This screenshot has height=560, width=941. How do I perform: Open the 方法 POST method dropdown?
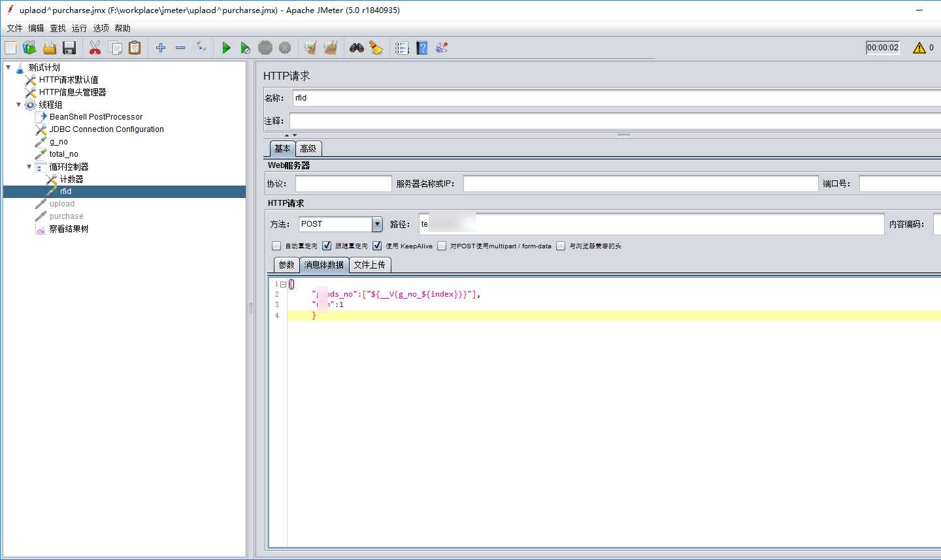point(377,224)
